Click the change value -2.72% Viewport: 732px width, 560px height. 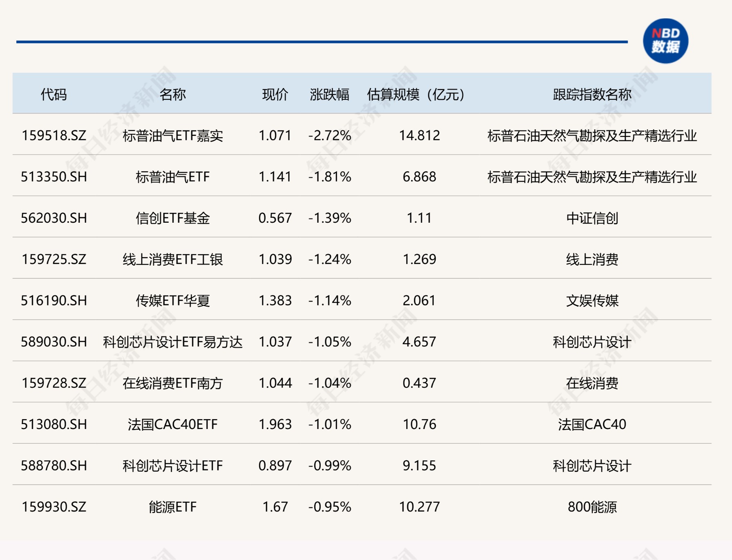(x=330, y=135)
